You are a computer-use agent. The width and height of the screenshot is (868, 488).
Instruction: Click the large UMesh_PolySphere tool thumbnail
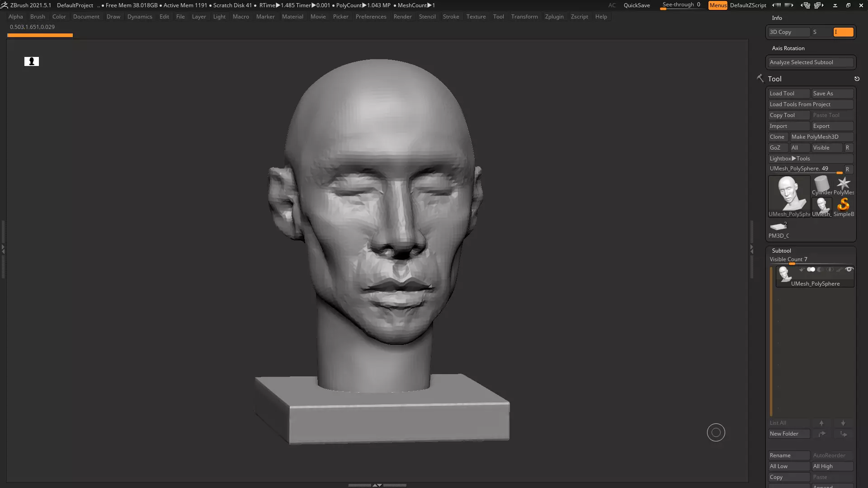[789, 193]
